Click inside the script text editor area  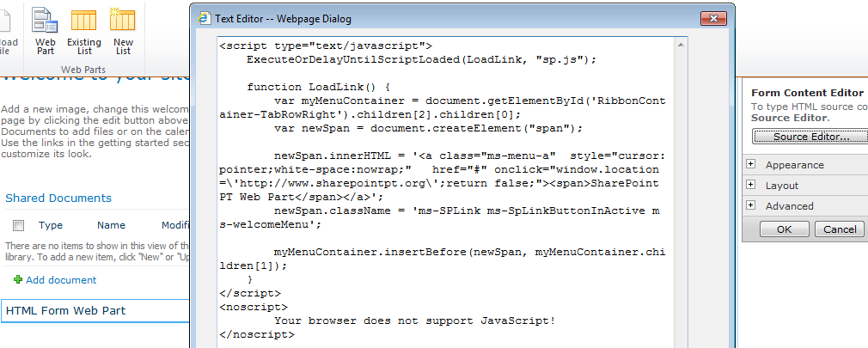coord(446,192)
